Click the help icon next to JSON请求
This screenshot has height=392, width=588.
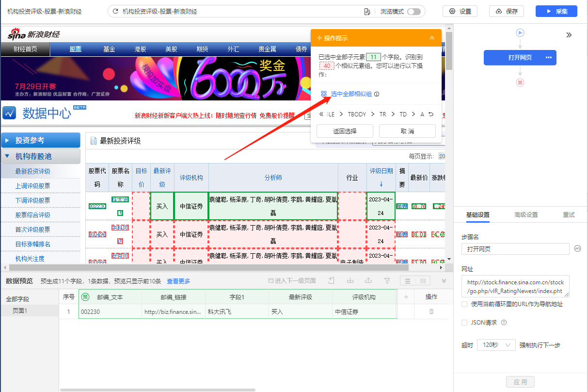coord(504,323)
